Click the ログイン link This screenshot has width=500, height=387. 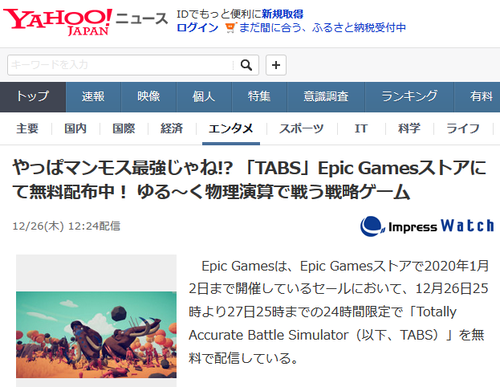click(x=197, y=27)
